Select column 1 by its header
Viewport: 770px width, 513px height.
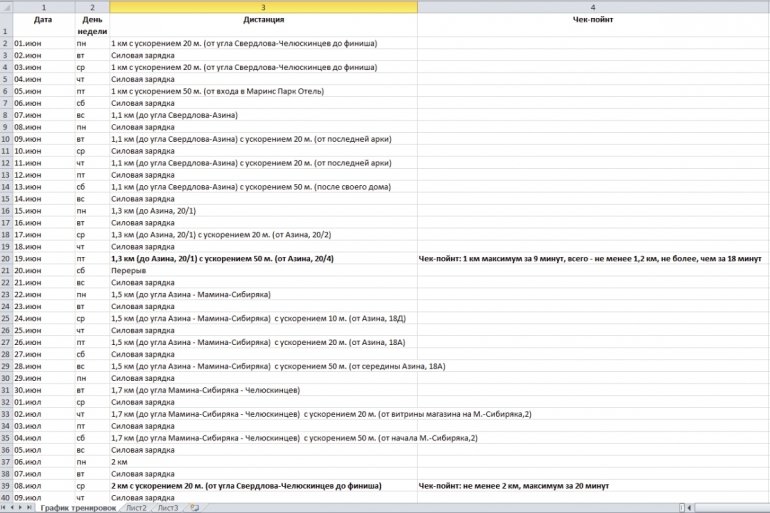point(42,6)
